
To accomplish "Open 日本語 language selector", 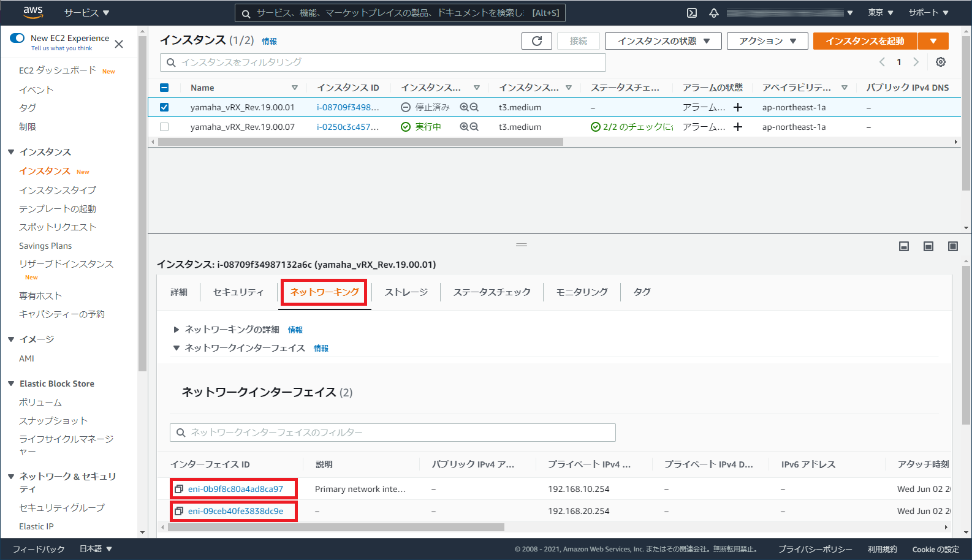I will pyautogui.click(x=96, y=549).
